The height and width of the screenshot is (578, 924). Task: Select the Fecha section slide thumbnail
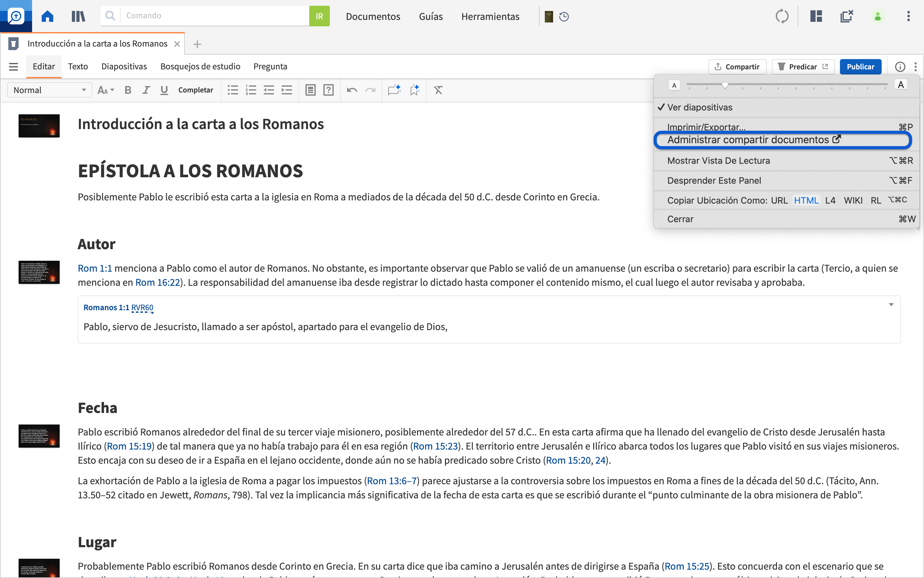coord(39,436)
